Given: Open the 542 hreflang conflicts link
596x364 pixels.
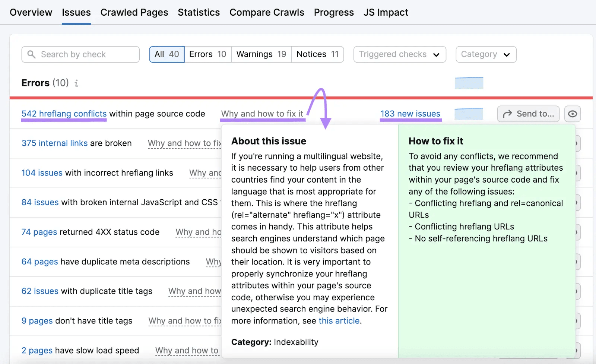Looking at the screenshot, I should coord(64,114).
